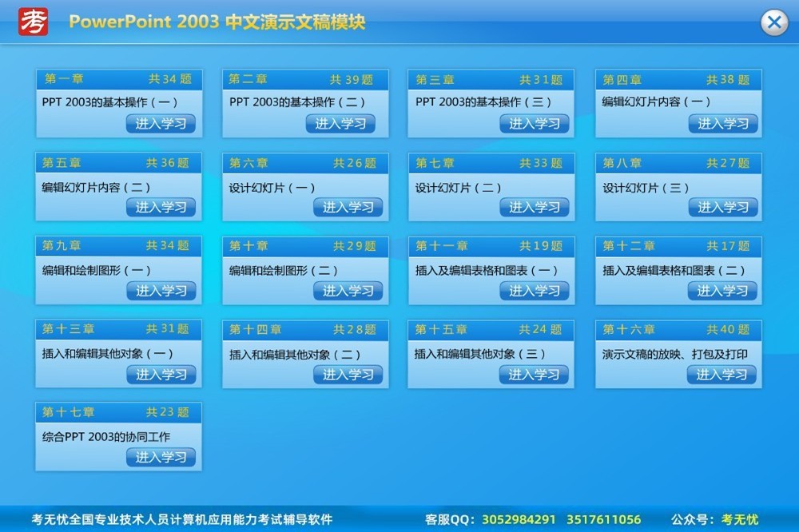
Task: Select the 第五章 chapter label
Action: pyautogui.click(x=62, y=163)
